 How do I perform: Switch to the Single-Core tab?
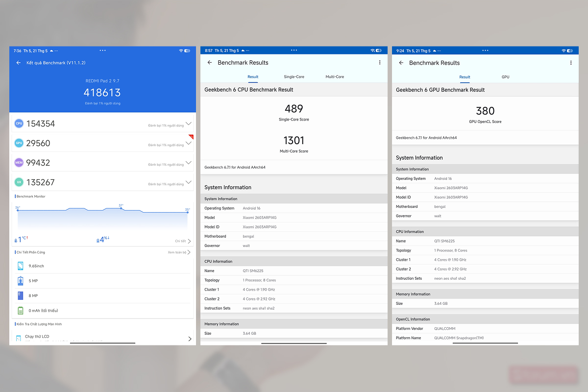tap(294, 77)
